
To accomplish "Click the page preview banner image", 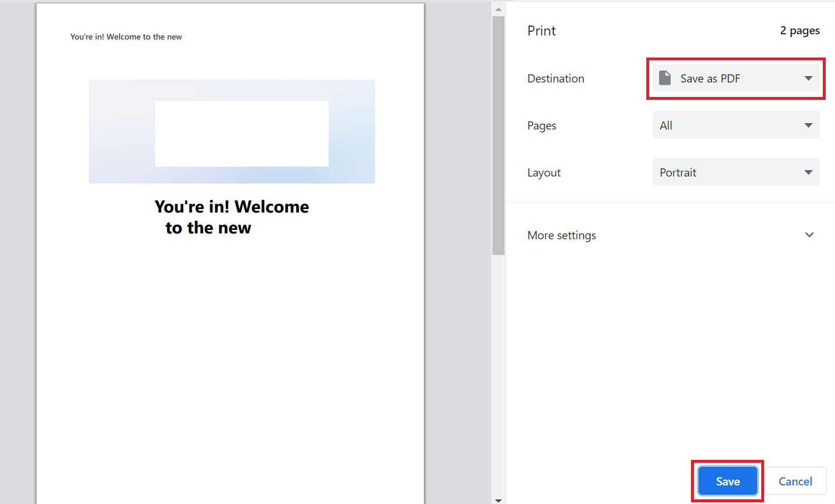I will pos(232,132).
